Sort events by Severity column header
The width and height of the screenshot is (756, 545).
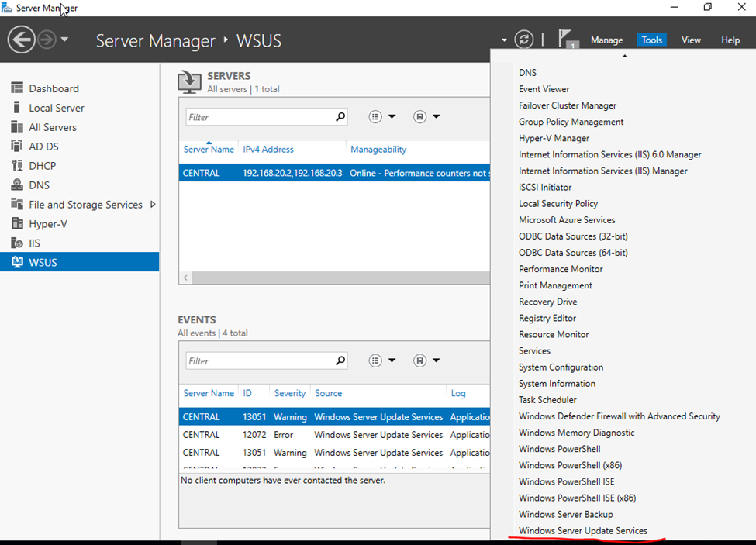(290, 393)
